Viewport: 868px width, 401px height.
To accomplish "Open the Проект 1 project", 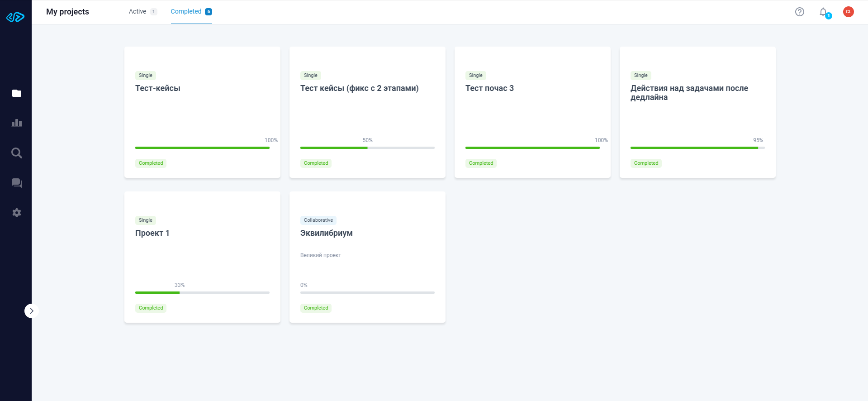I will (202, 257).
